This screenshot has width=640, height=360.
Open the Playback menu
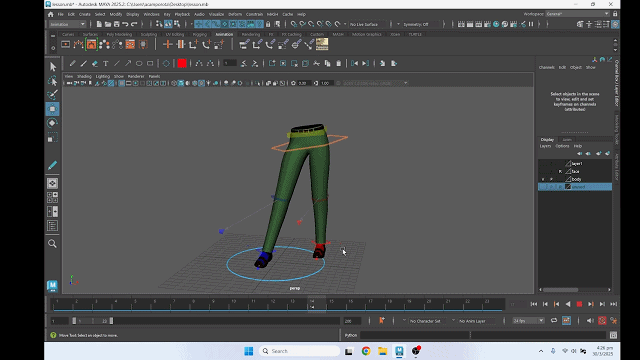point(182,14)
